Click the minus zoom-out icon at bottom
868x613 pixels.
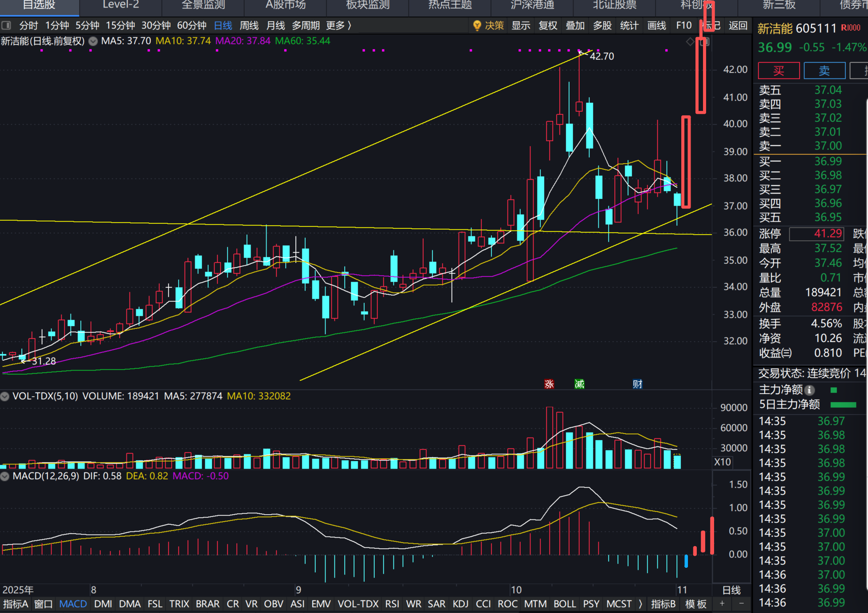click(741, 604)
